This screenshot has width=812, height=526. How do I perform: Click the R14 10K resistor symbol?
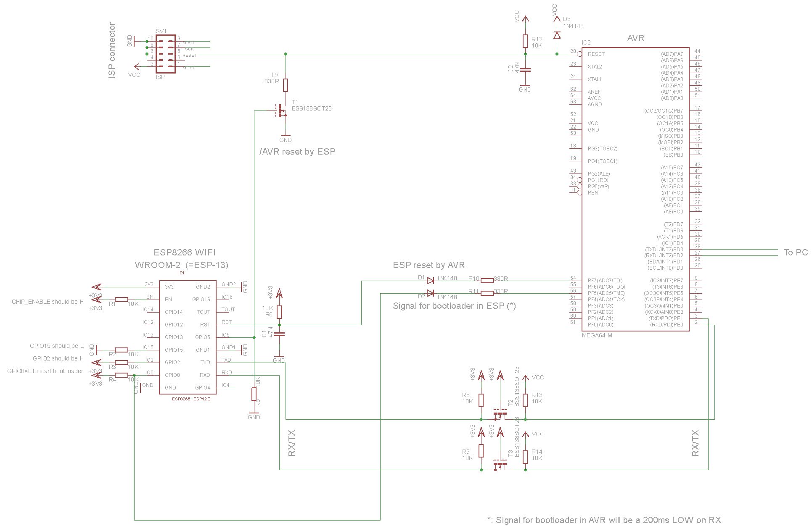click(525, 457)
